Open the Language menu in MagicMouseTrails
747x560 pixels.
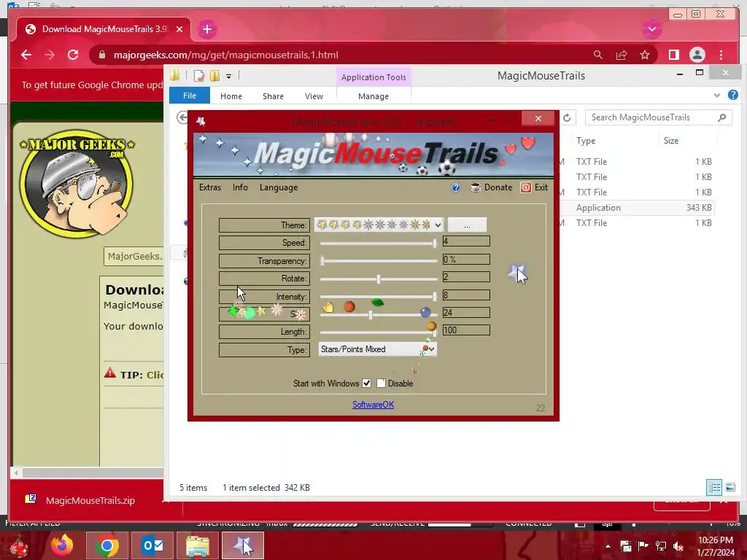(x=279, y=187)
